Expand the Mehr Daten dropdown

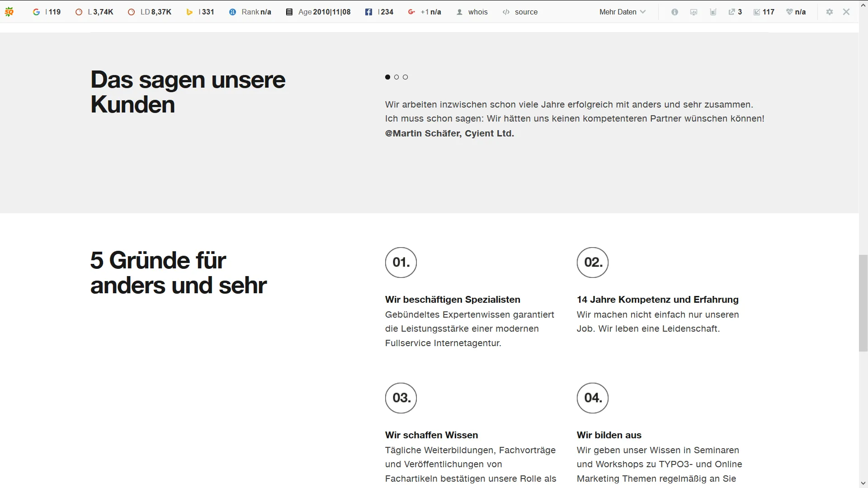(x=623, y=12)
